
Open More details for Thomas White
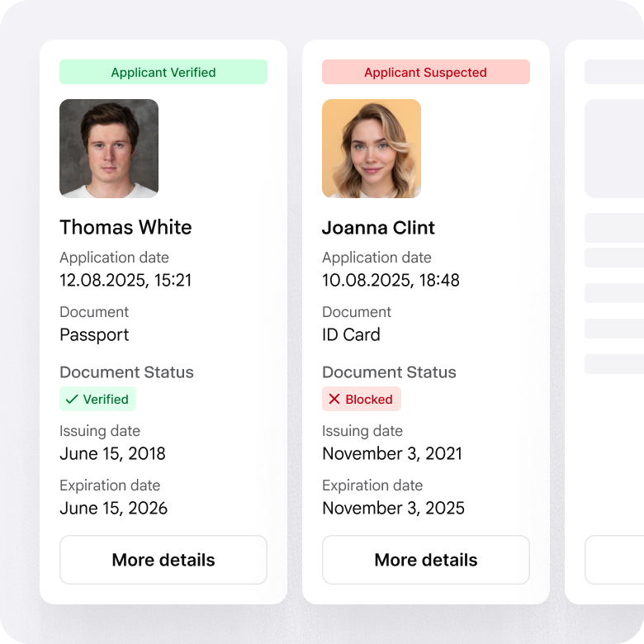[x=163, y=560]
